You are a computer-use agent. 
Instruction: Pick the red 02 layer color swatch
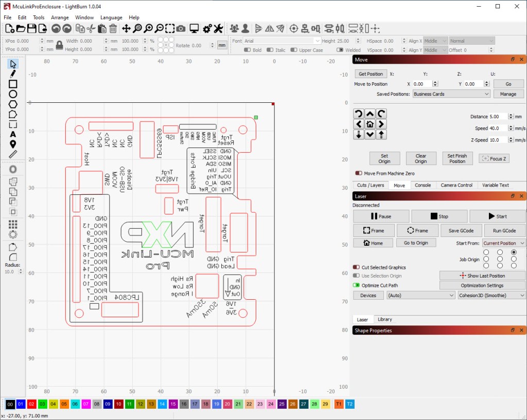(x=32, y=404)
